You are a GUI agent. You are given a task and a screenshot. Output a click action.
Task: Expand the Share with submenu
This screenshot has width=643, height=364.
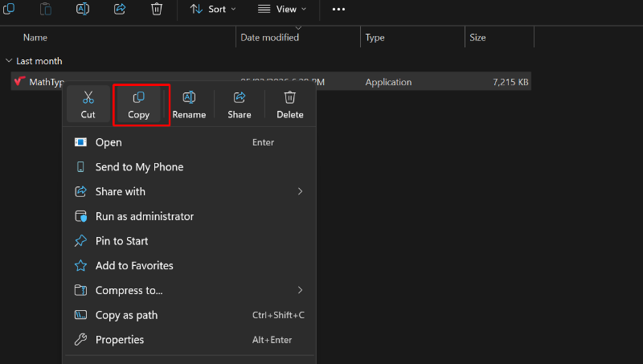300,191
